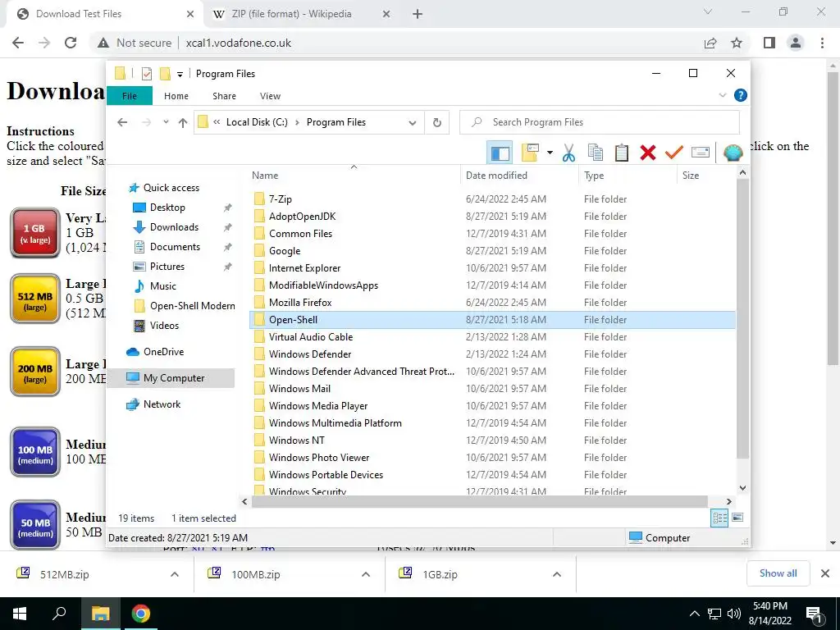Click the properties checkmark icon in title bar
Viewport: 840px width, 630px height.
click(x=146, y=74)
